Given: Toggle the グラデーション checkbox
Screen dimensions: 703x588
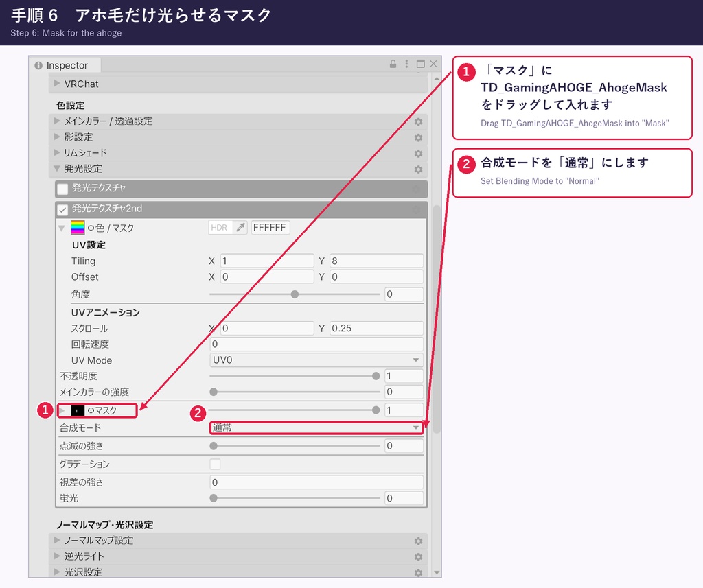Looking at the screenshot, I should pyautogui.click(x=215, y=464).
